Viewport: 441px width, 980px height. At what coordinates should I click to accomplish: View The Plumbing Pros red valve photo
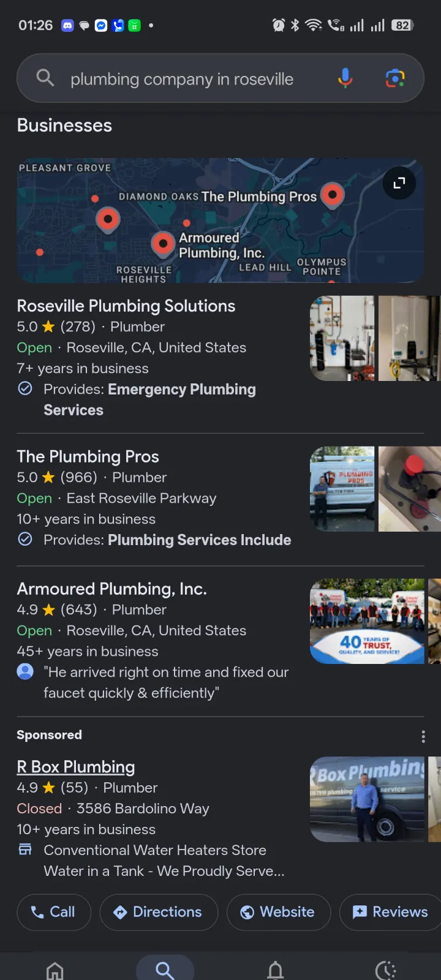pos(409,489)
